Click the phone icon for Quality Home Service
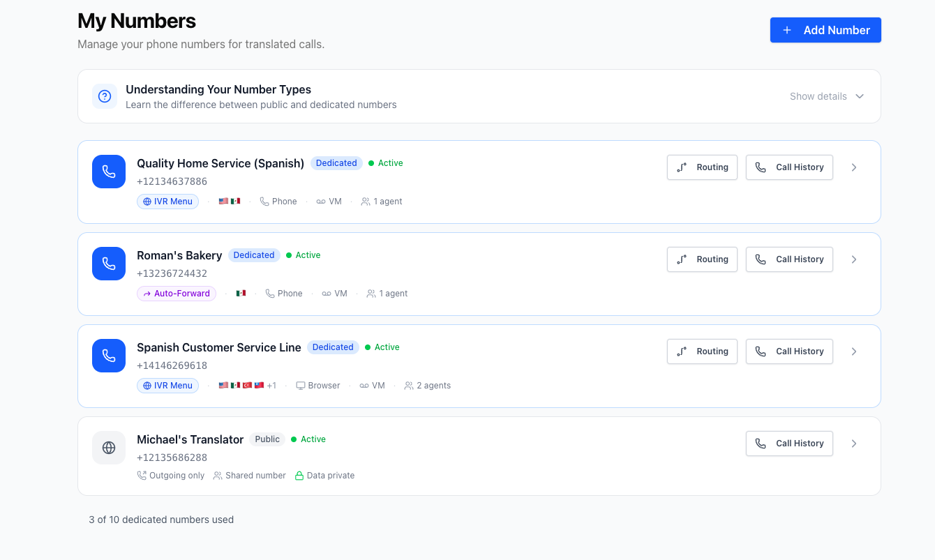Image resolution: width=935 pixels, height=560 pixels. (x=109, y=172)
